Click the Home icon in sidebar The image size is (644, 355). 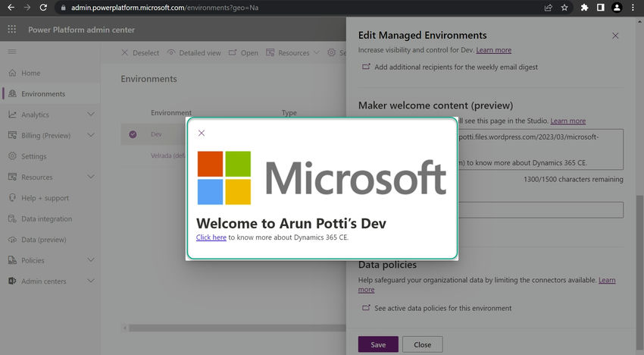coord(13,73)
